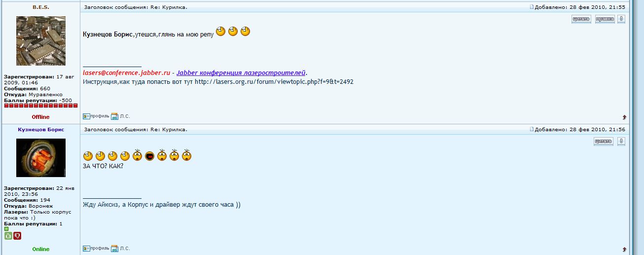Click правка button to edit the post

click(605, 19)
